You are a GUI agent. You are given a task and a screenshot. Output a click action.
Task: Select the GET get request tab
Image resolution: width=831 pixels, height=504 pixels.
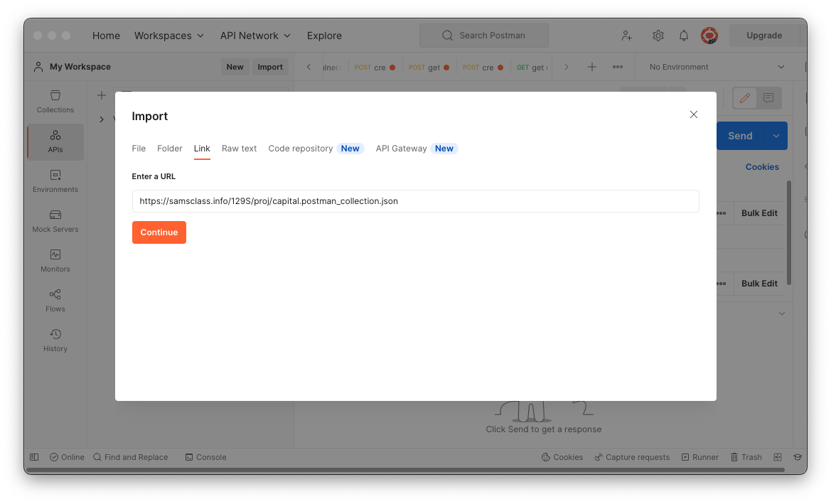pos(532,68)
